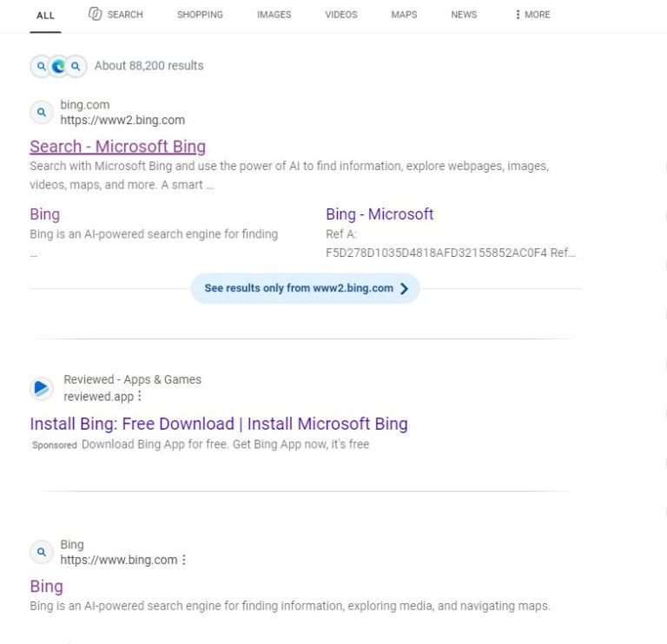667x644 pixels.
Task: Click the Copilot Search icon in tabs
Action: pos(96,14)
